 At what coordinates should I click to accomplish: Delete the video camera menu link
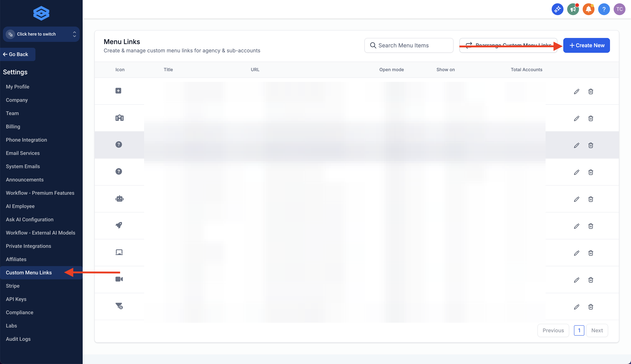pyautogui.click(x=590, y=280)
